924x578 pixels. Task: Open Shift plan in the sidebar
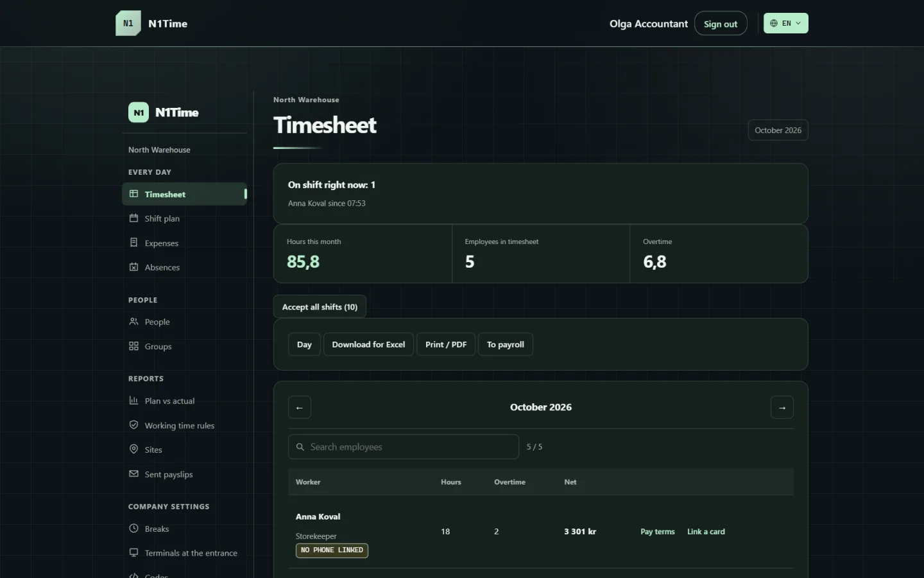click(x=184, y=218)
